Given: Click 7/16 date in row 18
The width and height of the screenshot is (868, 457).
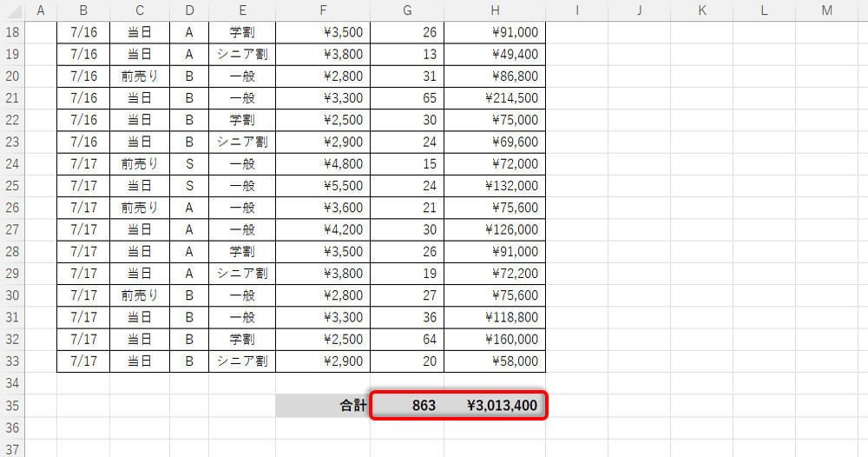Looking at the screenshot, I should tap(83, 32).
